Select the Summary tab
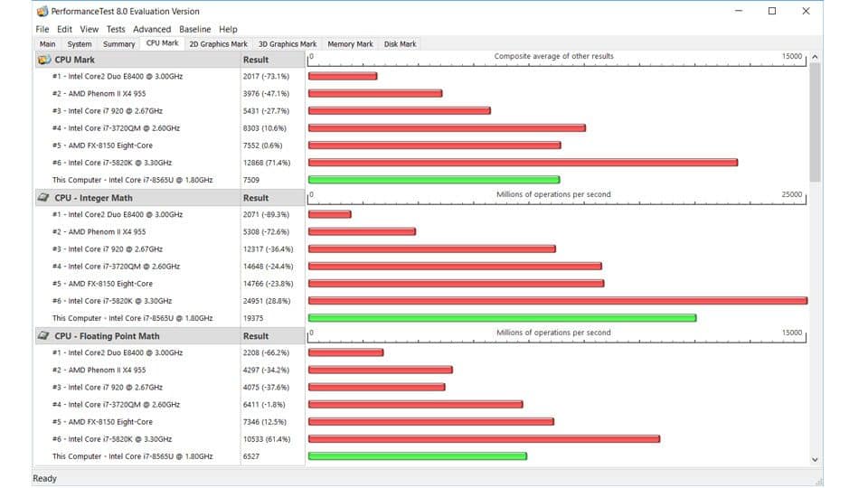 pos(119,43)
